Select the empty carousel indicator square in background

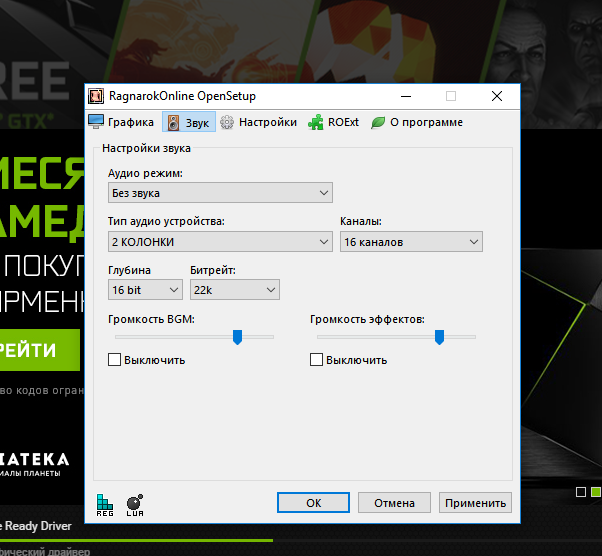click(x=581, y=492)
